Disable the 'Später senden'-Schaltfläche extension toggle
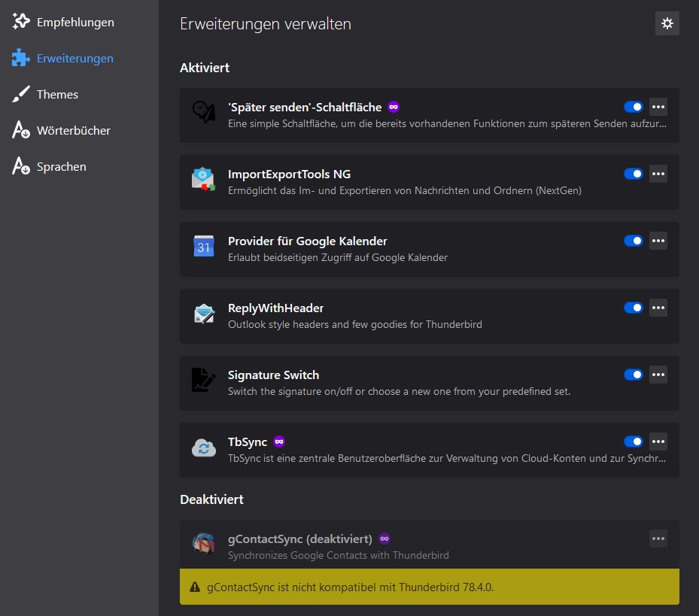The image size is (699, 616). 634,107
